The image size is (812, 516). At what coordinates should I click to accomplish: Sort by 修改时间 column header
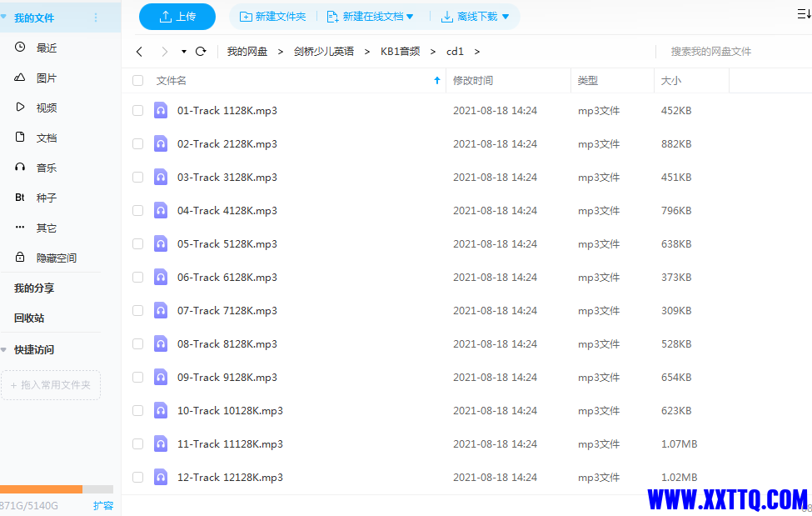(473, 80)
